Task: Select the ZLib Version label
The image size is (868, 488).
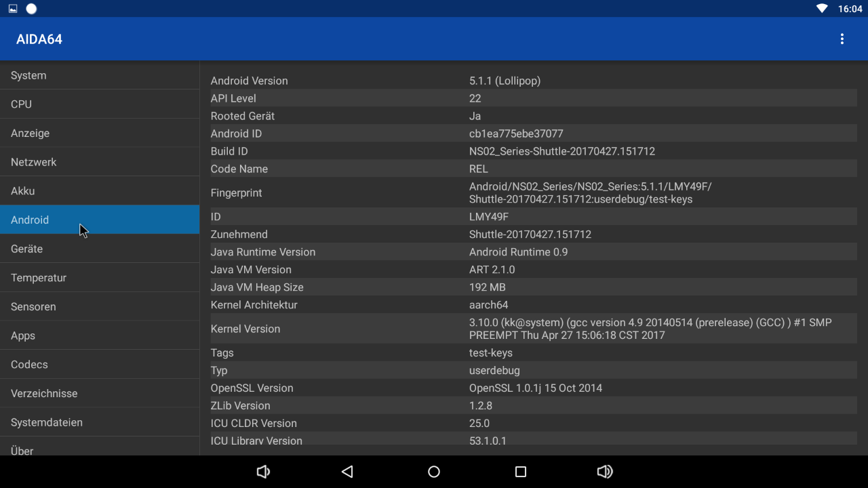Action: [x=240, y=406]
